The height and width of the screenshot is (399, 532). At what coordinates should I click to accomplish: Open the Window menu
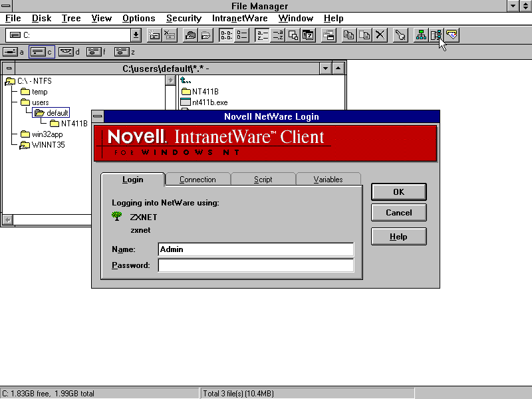click(296, 19)
